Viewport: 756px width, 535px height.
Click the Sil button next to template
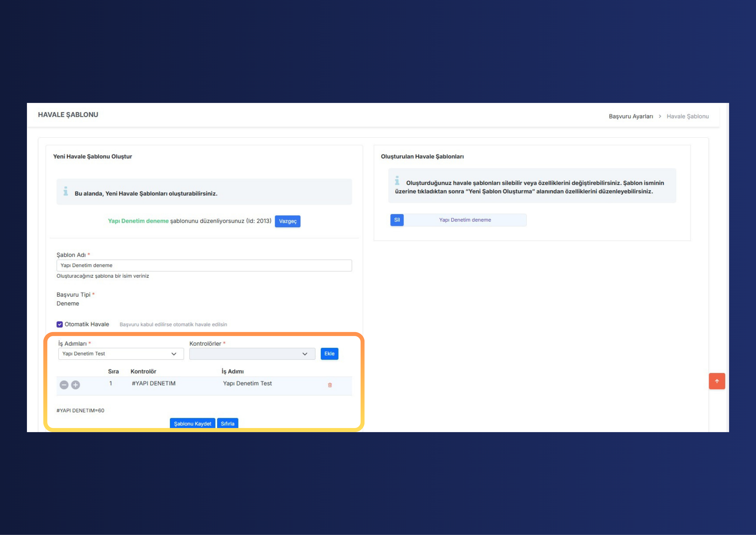pyautogui.click(x=397, y=220)
